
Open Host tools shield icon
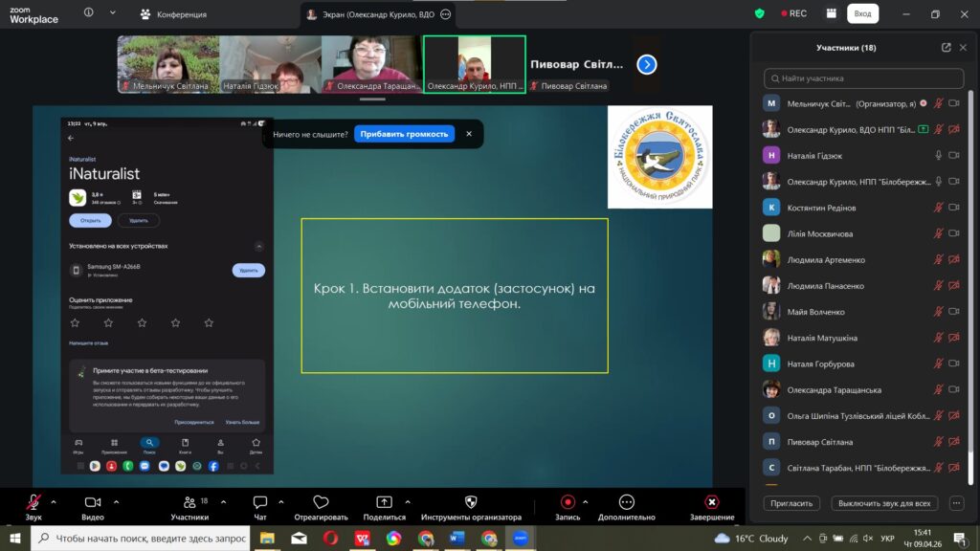pos(471,502)
